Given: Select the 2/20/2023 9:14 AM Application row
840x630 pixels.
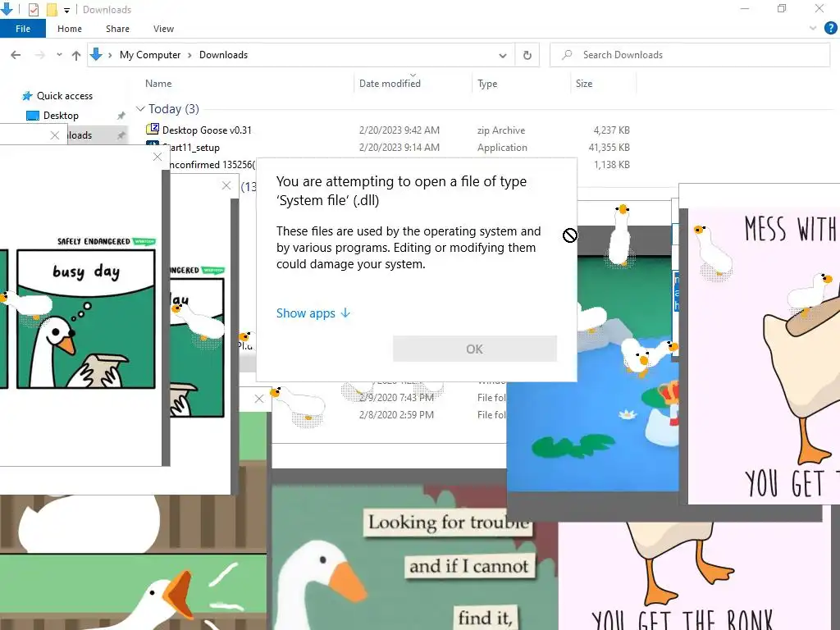Looking at the screenshot, I should click(x=388, y=148).
